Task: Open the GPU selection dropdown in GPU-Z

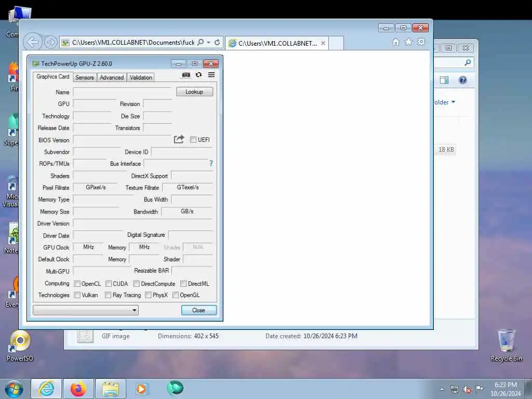Action: point(86,310)
